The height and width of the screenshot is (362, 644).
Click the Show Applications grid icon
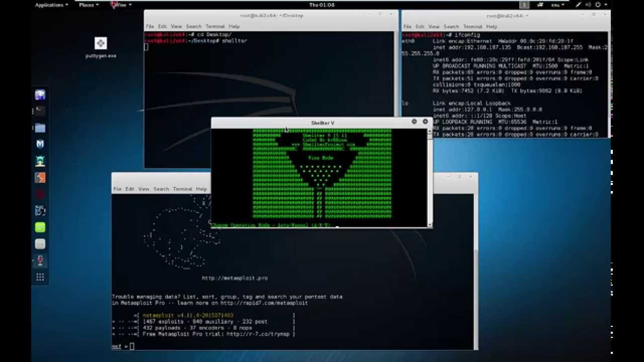coord(39,277)
